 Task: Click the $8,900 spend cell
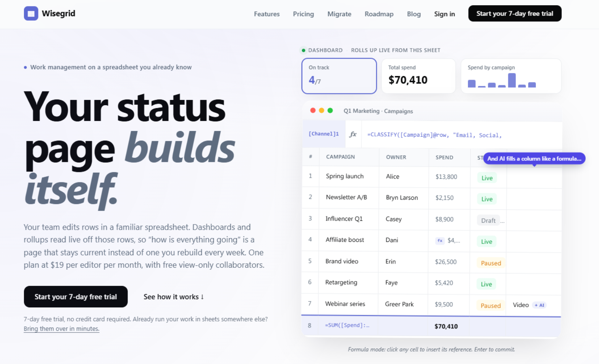449,219
